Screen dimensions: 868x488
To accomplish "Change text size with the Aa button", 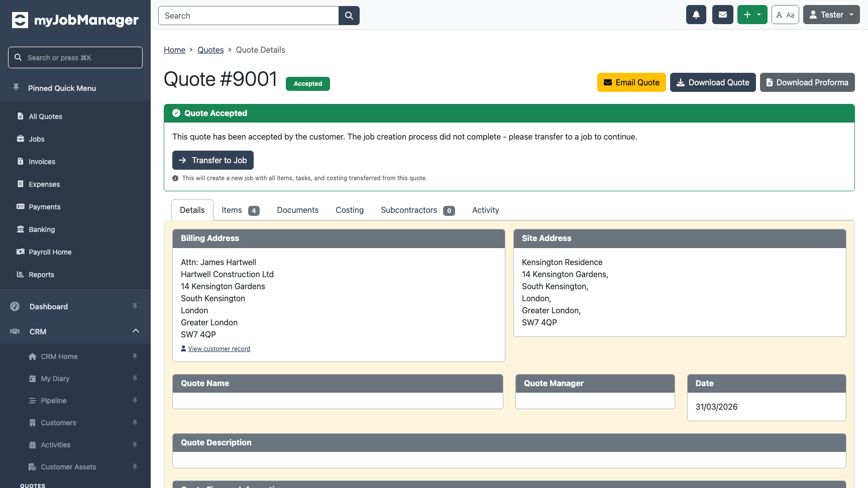I will pyautogui.click(x=785, y=15).
